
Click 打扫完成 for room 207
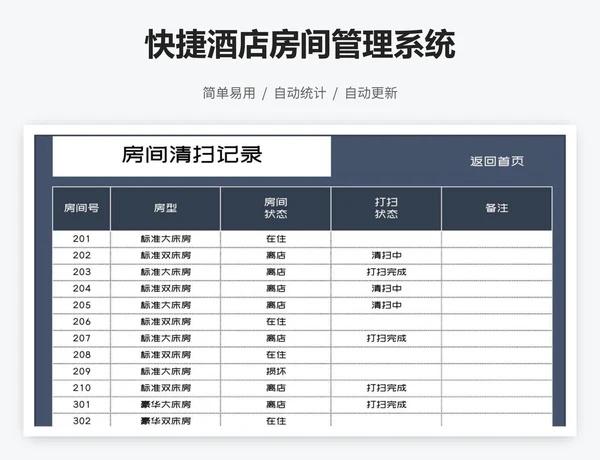coord(386,338)
